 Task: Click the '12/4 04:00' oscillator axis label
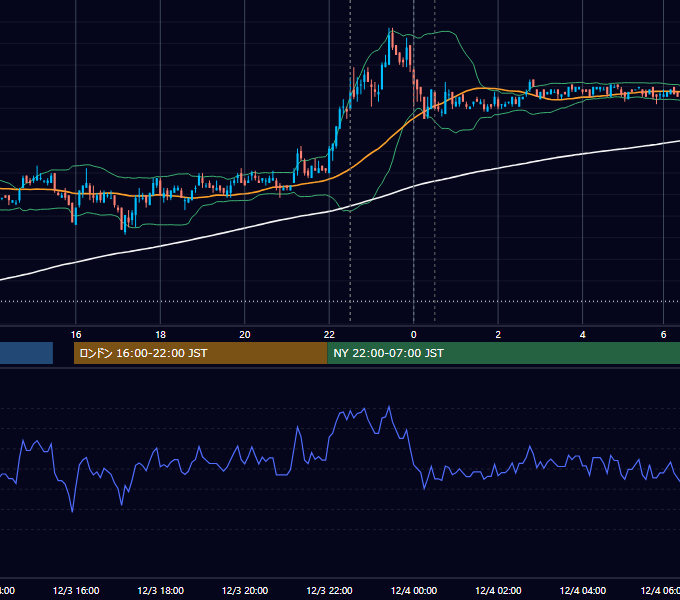pyautogui.click(x=582, y=590)
